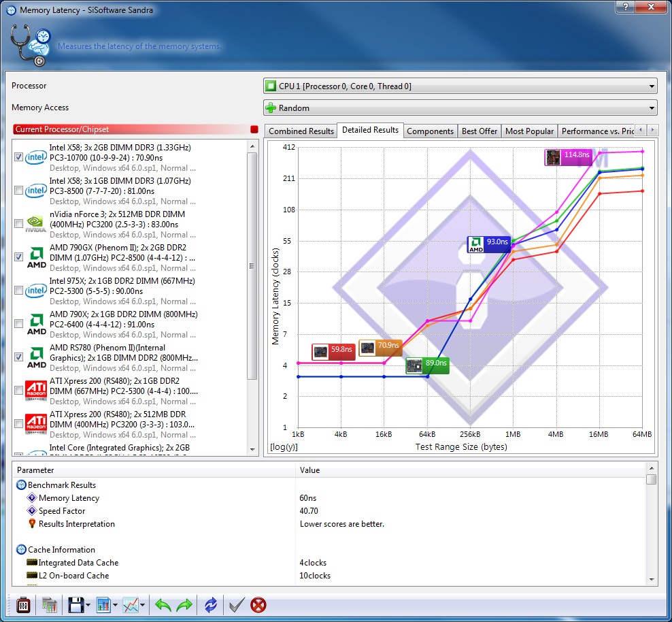The width and height of the screenshot is (672, 622).
Task: Click the chip icon beside Integrated Data Cache
Action: pyautogui.click(x=32, y=562)
